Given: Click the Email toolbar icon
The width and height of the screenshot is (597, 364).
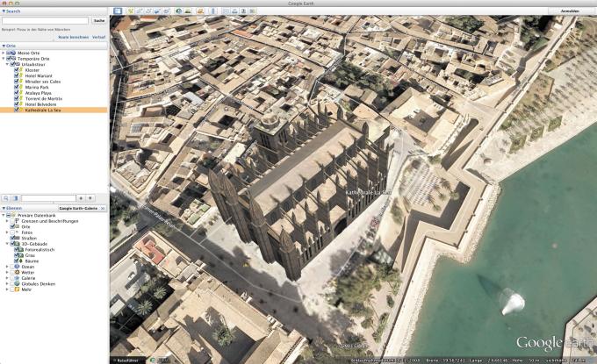Looking at the screenshot, I should tap(227, 11).
